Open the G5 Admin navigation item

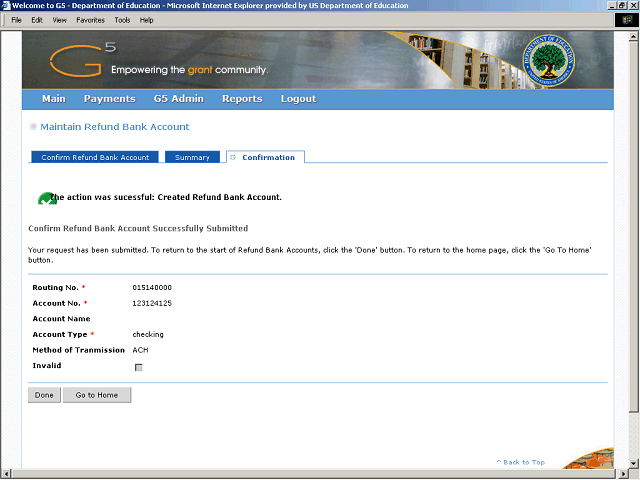point(179,99)
